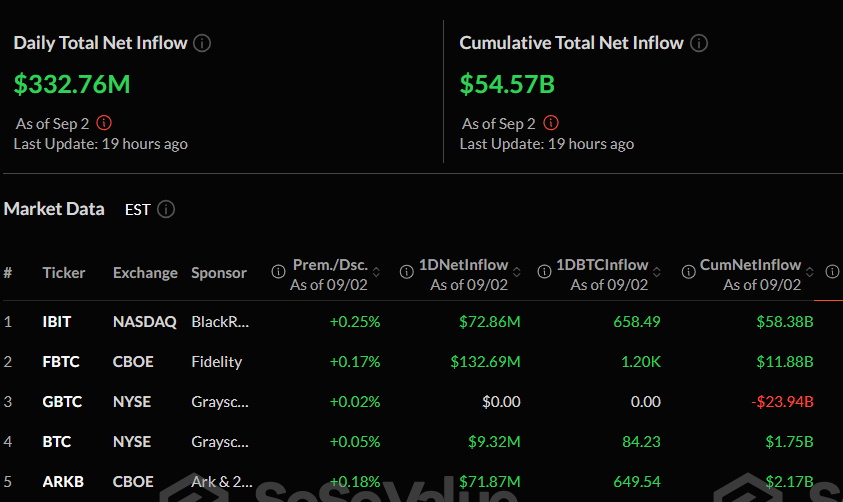This screenshot has width=843, height=502.
Task: Click info icon before CumNetInflow column
Action: point(688,272)
